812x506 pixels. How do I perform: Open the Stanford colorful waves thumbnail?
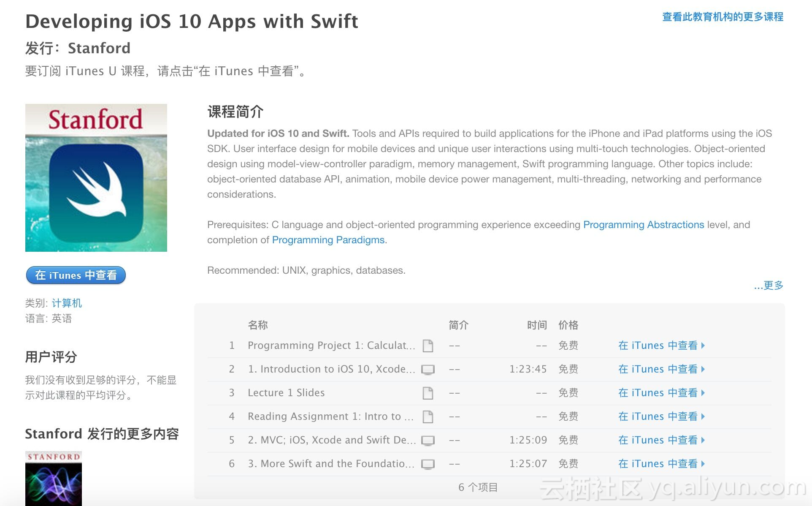(x=54, y=479)
